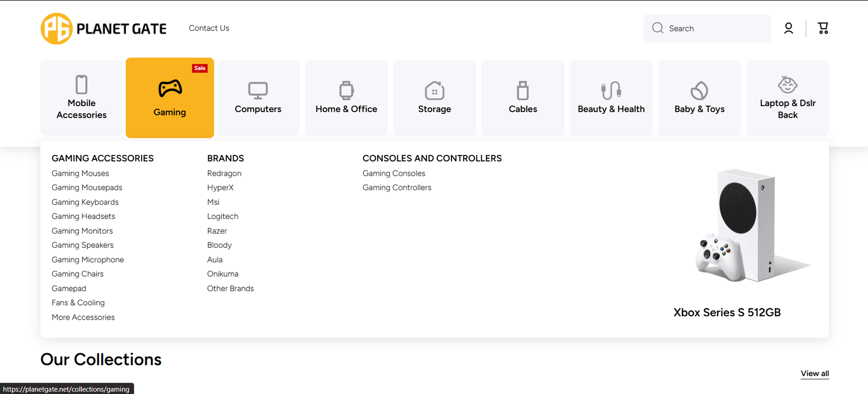The image size is (868, 394).
Task: Click the Cables USB plug icon
Action: 523,91
